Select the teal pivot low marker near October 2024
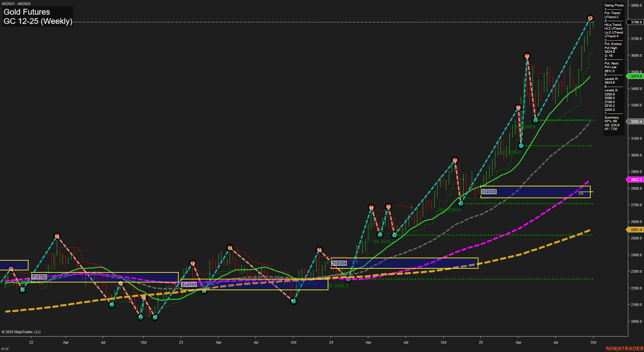Viewport: 644px width, 352px height. [461, 203]
